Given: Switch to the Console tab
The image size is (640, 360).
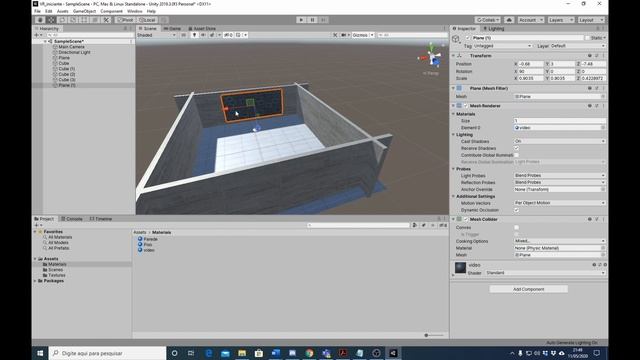Looking at the screenshot, I should click(x=72, y=219).
